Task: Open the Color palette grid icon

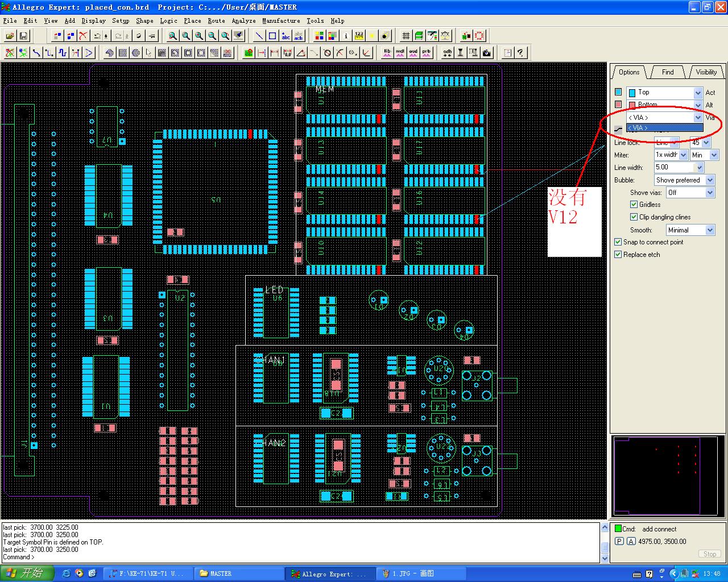Action: click(319, 36)
